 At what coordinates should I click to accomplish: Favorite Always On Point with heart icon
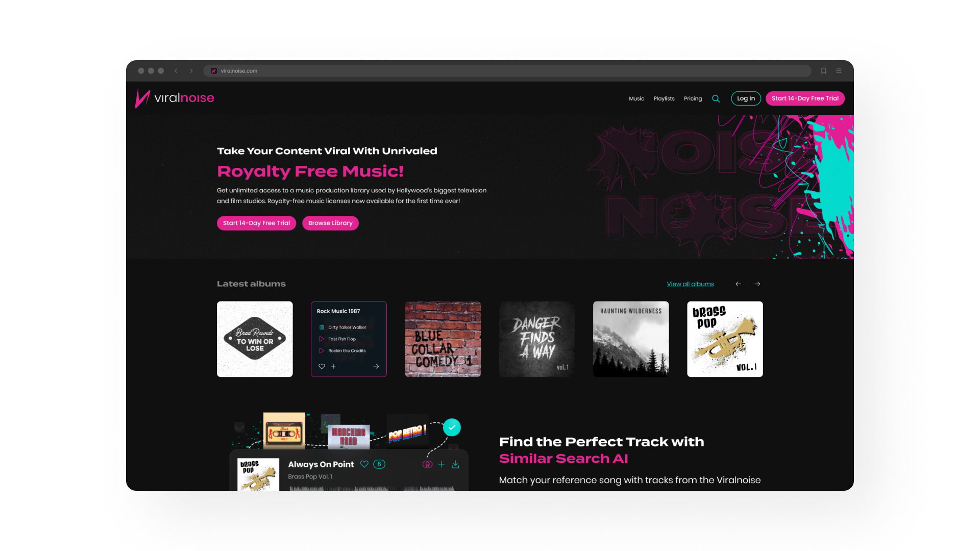pos(364,464)
